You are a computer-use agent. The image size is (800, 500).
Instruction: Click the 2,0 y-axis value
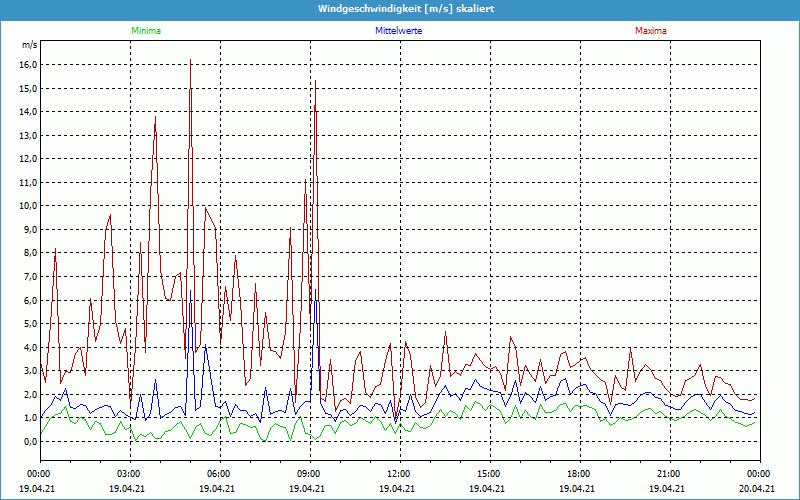pyautogui.click(x=31, y=394)
